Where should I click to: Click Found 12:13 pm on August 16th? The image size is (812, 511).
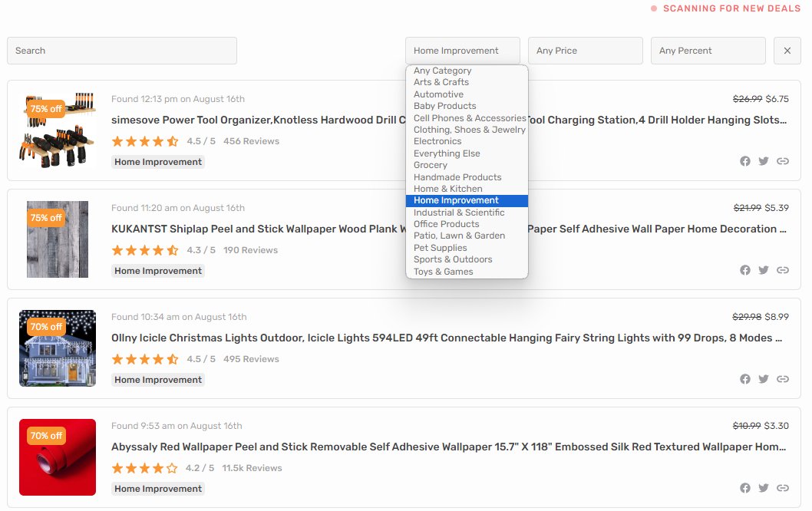178,99
